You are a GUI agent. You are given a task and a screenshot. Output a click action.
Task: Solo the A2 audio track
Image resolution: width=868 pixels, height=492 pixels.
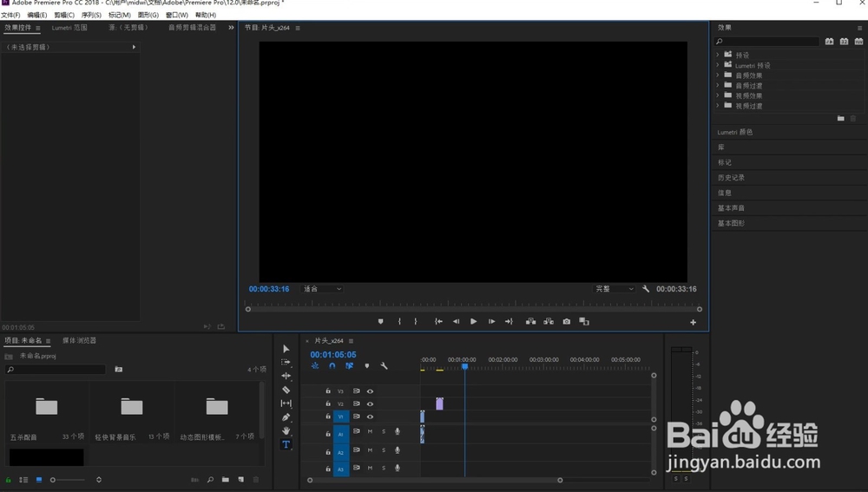pyautogui.click(x=384, y=450)
